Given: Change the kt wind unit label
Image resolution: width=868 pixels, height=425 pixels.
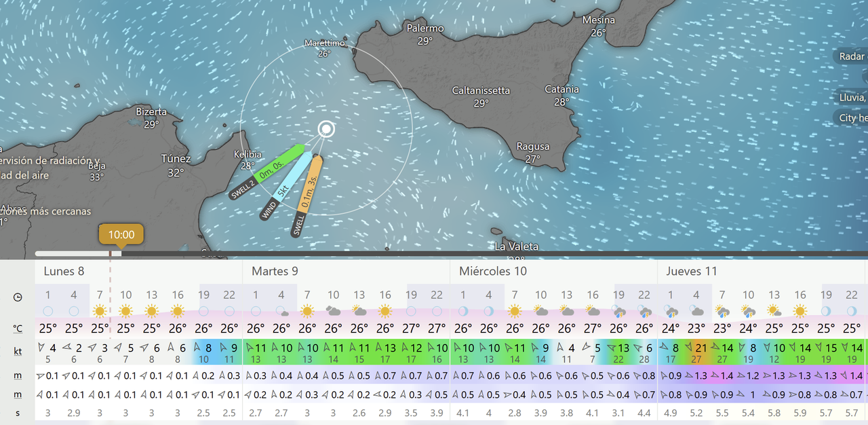Looking at the screenshot, I should [18, 351].
